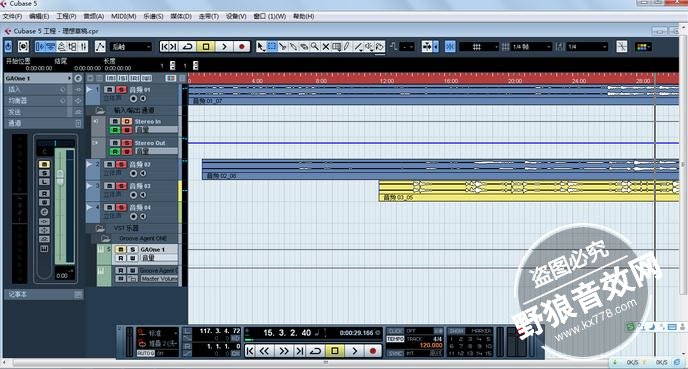Solo audio track 音频 03
Viewport: 688px width, 369px height.
pos(121,186)
